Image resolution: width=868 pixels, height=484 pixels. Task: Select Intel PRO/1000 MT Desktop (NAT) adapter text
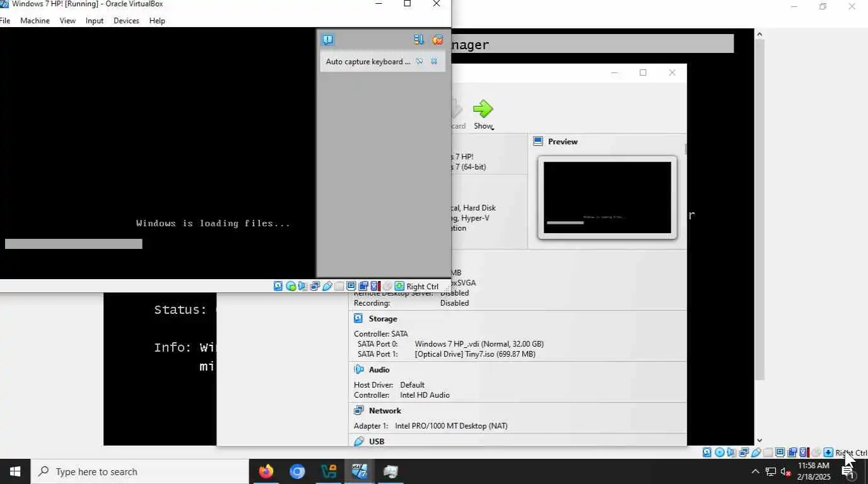pos(451,426)
